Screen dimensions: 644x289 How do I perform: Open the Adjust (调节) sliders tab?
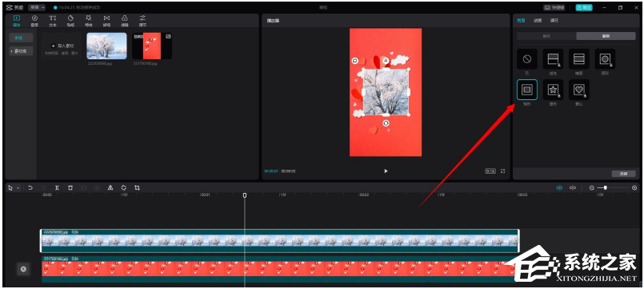click(x=142, y=21)
